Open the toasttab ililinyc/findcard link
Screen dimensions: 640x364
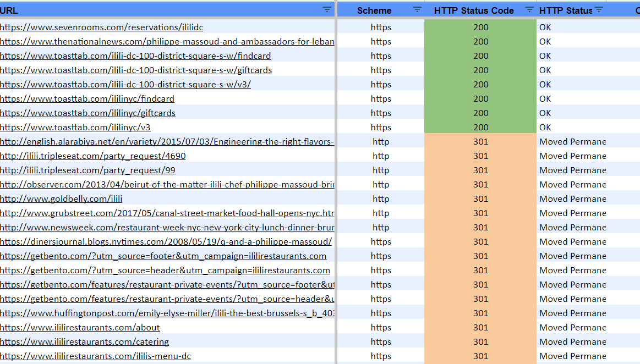tap(87, 98)
